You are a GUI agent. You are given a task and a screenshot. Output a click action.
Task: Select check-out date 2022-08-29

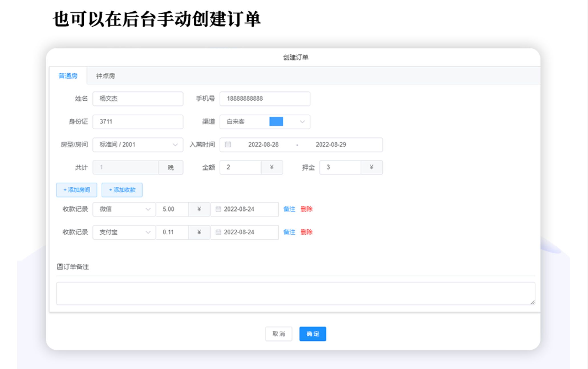click(x=331, y=145)
